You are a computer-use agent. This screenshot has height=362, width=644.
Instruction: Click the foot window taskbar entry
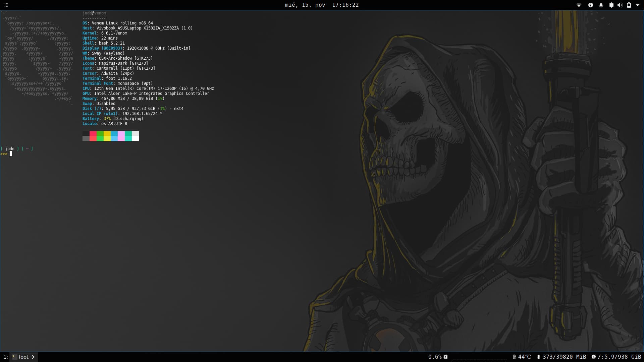[24, 357]
